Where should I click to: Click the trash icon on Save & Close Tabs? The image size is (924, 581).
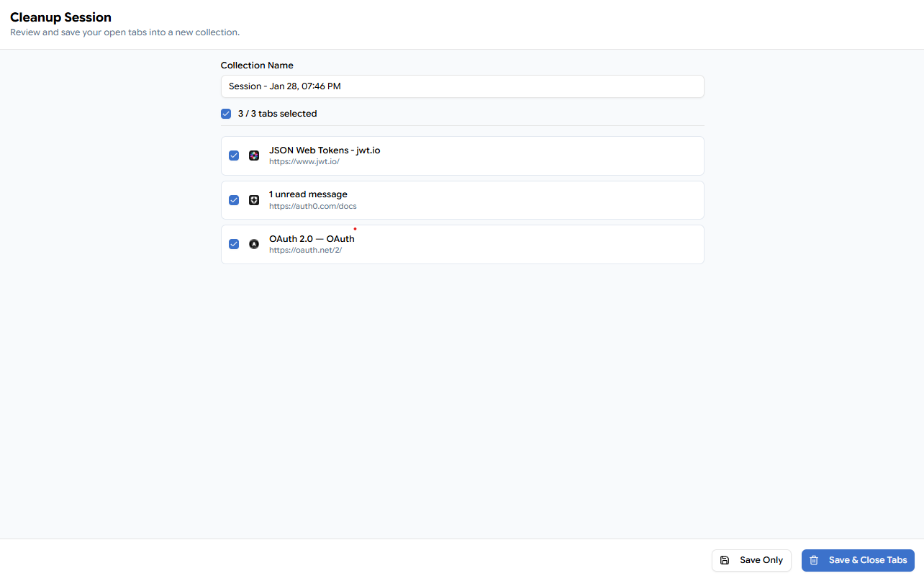[x=814, y=560]
